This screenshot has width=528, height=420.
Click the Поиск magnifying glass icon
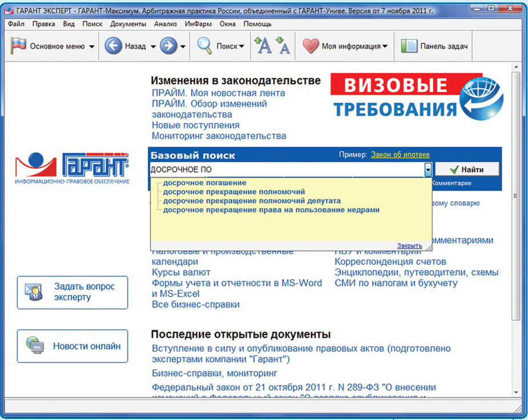tap(205, 46)
